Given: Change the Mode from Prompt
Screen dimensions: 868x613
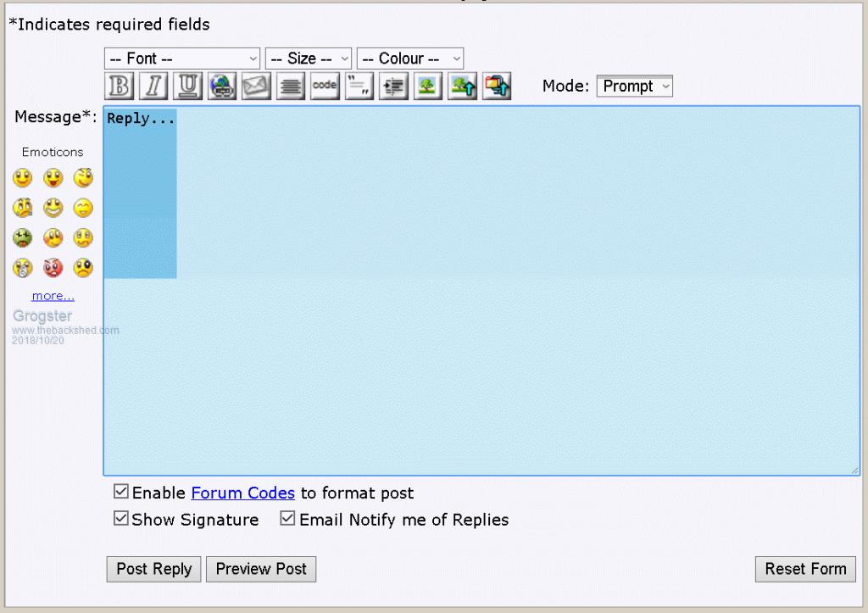Looking at the screenshot, I should [x=634, y=86].
